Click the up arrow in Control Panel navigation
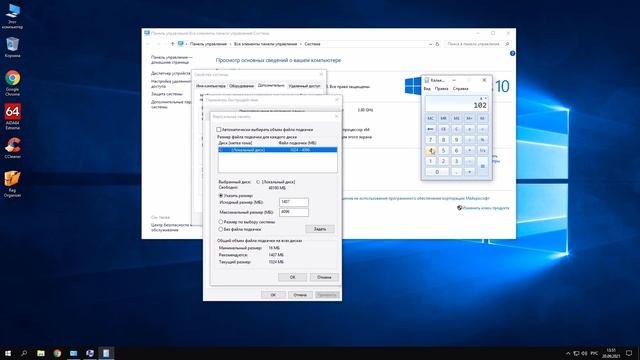Screen dimensions: 640x360 point(172,44)
